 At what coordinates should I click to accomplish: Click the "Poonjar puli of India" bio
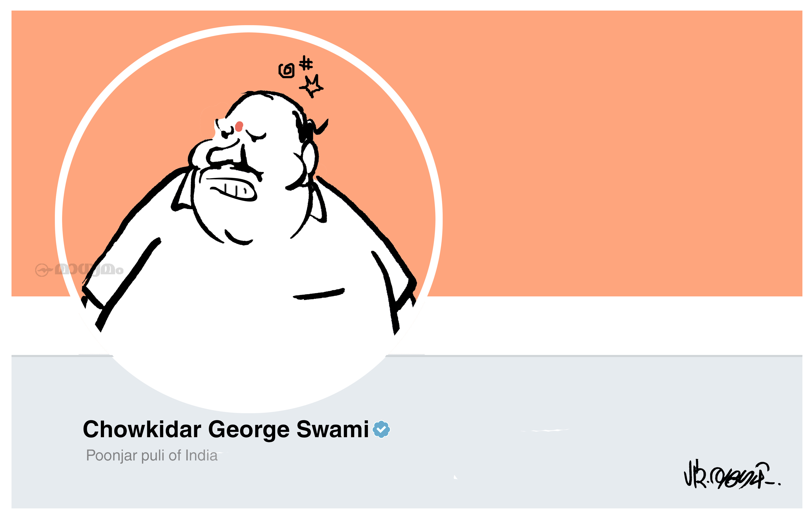coord(152,456)
